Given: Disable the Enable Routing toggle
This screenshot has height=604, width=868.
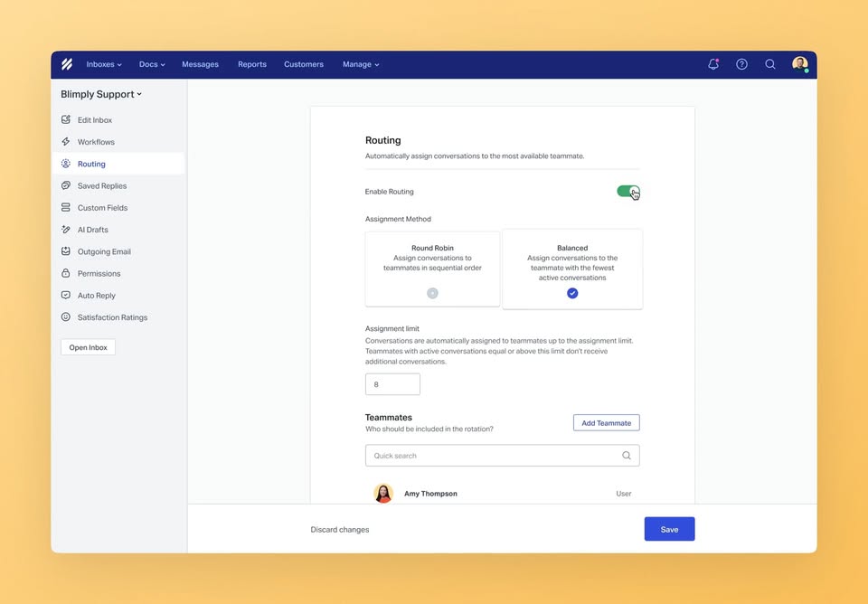Looking at the screenshot, I should 628,192.
